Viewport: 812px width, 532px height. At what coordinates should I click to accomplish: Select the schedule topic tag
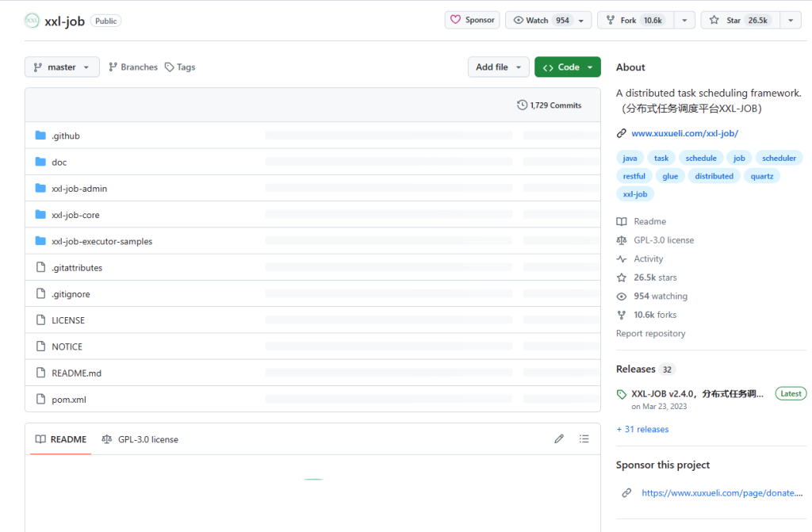click(x=701, y=158)
